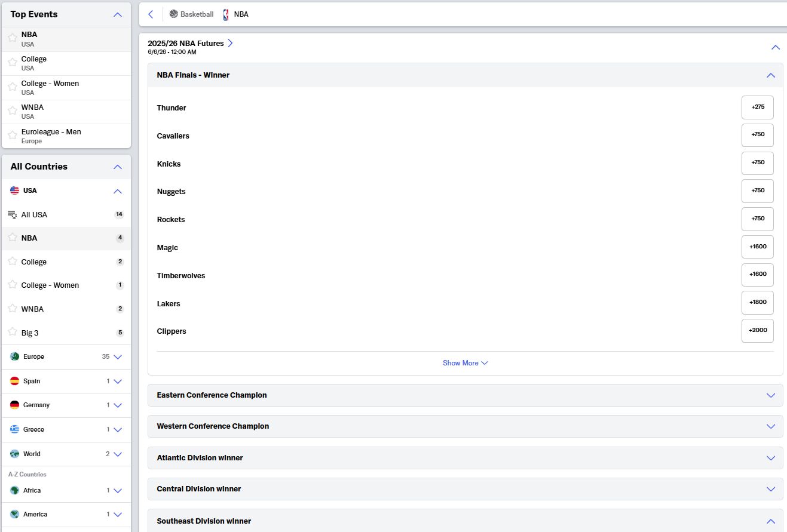The width and height of the screenshot is (787, 532).
Task: Click the back arrow in the breadcrumb bar
Action: pos(151,14)
